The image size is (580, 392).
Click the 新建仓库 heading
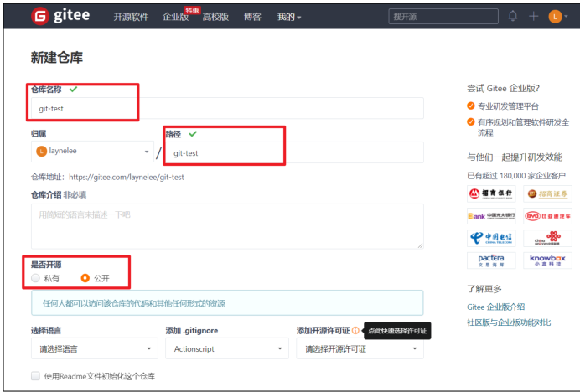pos(57,58)
